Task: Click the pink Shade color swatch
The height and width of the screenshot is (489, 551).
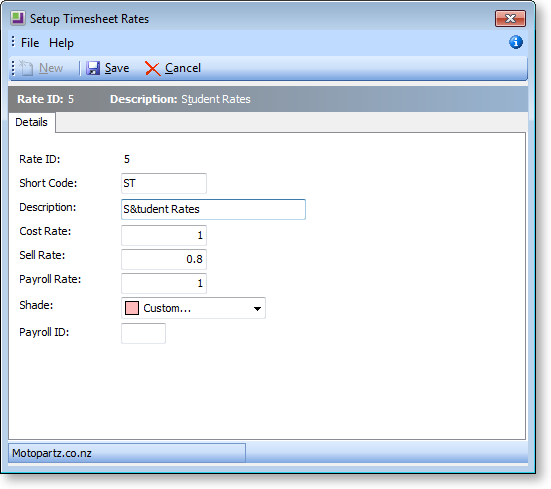Action: 132,308
